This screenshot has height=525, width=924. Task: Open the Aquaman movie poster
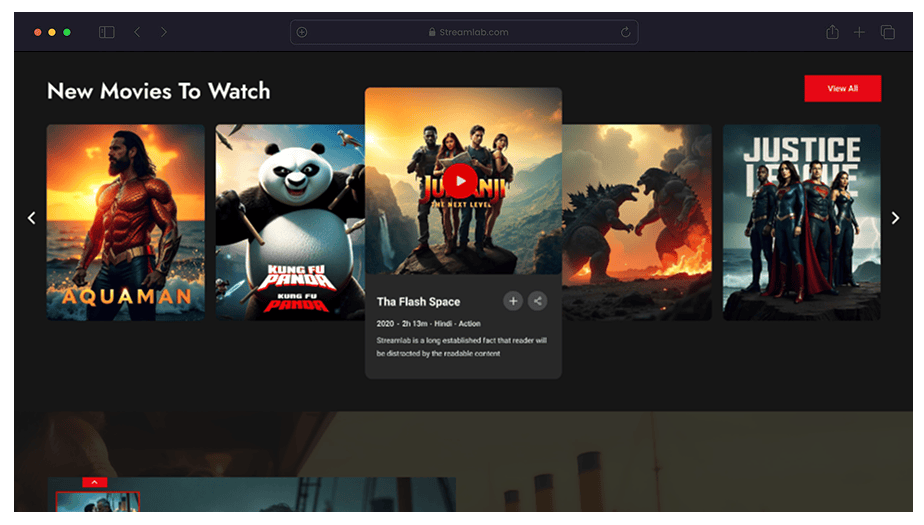[125, 222]
